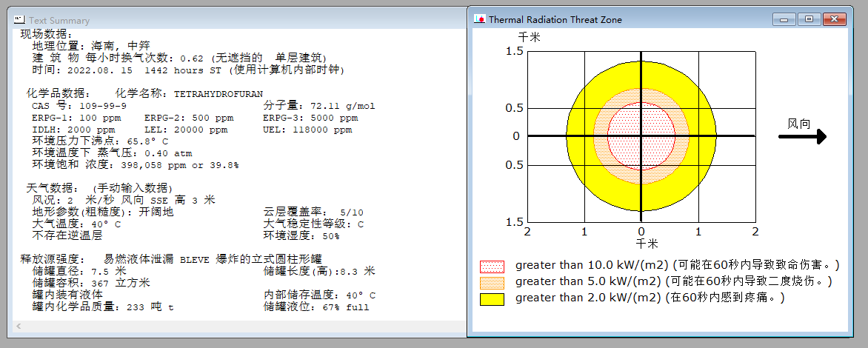This screenshot has height=348, width=868.
Task: Click the 储罐容积: 367 立方米 text
Action: (91, 284)
